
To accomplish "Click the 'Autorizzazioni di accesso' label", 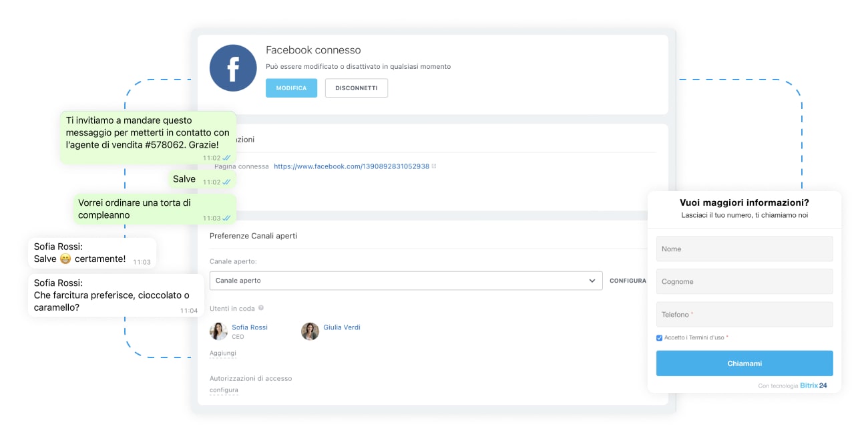I will click(x=251, y=378).
